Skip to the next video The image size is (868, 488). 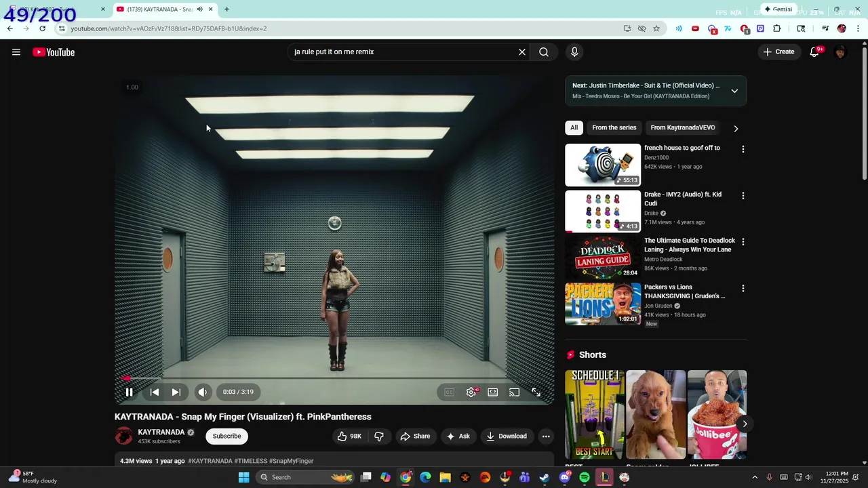tap(176, 392)
